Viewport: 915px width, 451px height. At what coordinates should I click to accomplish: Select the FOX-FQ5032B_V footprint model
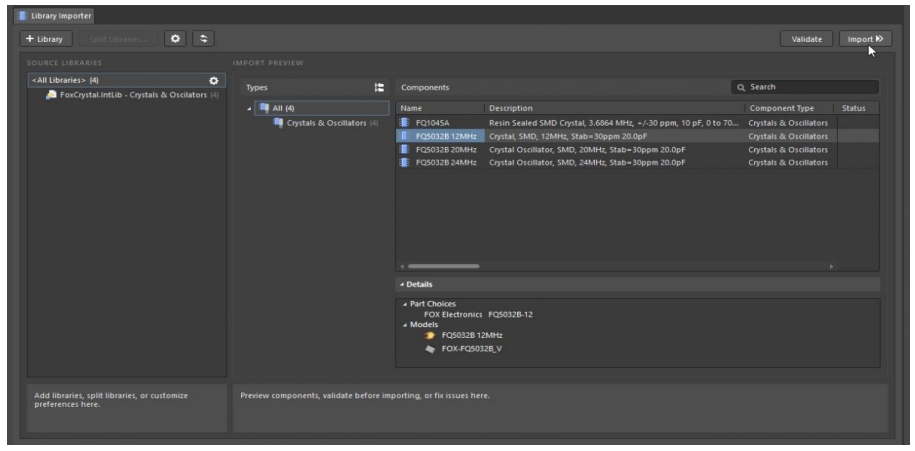click(x=472, y=349)
